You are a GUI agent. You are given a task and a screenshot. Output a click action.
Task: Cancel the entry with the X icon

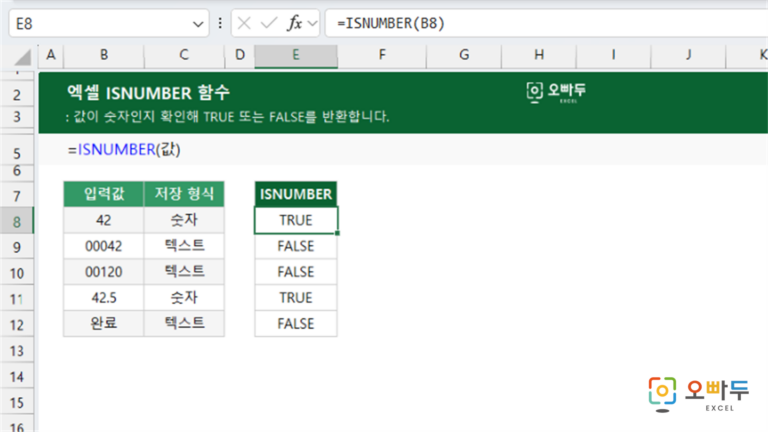coord(244,23)
